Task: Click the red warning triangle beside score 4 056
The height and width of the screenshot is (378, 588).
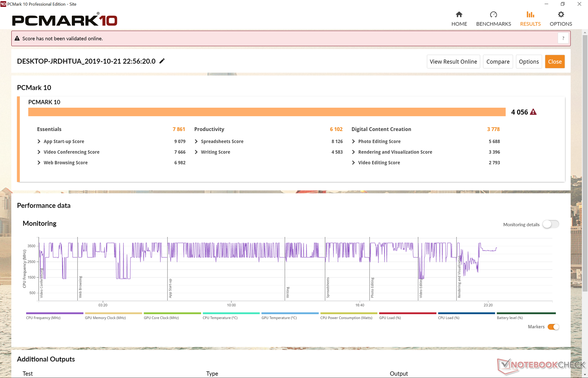Action: click(x=533, y=112)
